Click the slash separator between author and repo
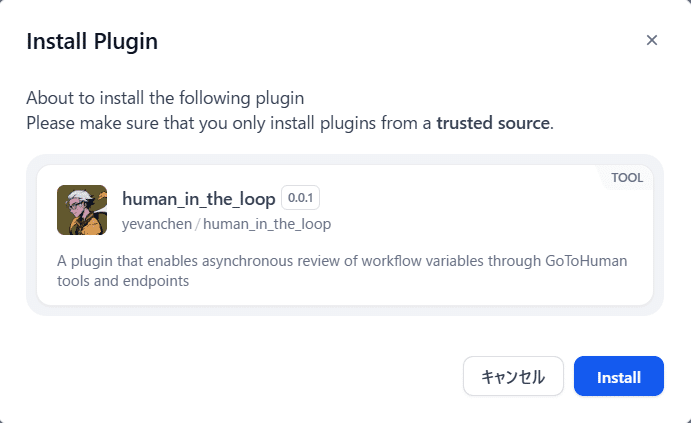This screenshot has height=423, width=691. (198, 224)
